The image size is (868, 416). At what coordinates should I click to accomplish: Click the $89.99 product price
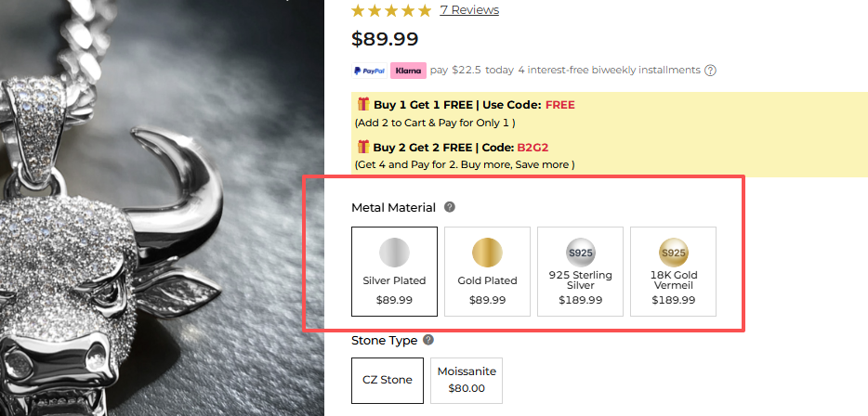385,39
